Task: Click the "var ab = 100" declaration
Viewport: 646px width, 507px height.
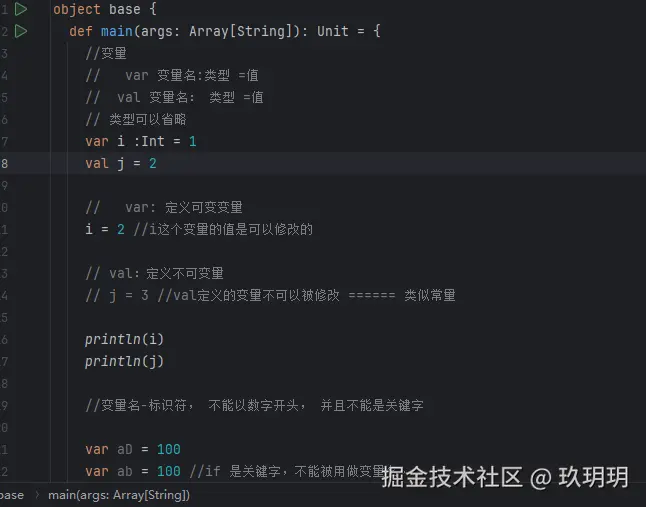Action: (132, 471)
